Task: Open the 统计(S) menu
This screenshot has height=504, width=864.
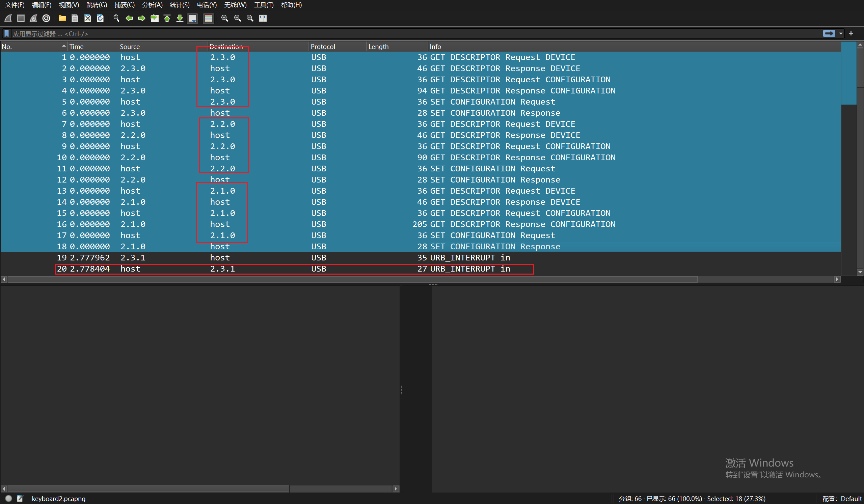Action: click(179, 5)
